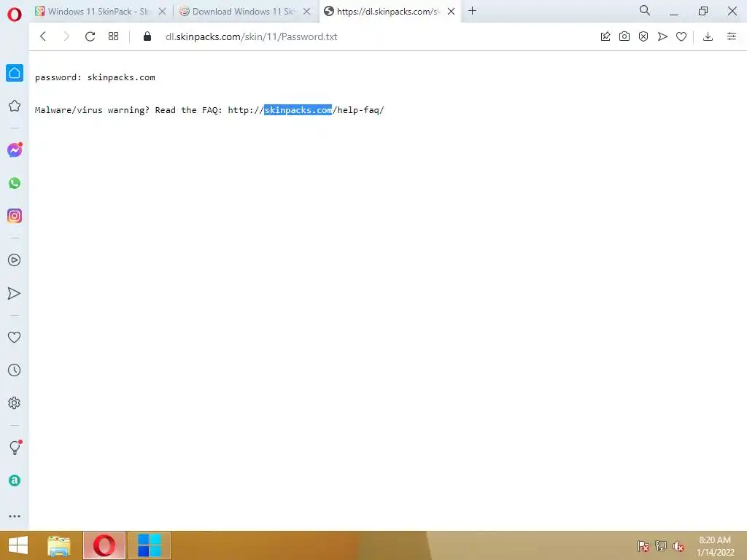The height and width of the screenshot is (560, 747).
Task: Open Easy Setup settings sliders
Action: pos(732,36)
